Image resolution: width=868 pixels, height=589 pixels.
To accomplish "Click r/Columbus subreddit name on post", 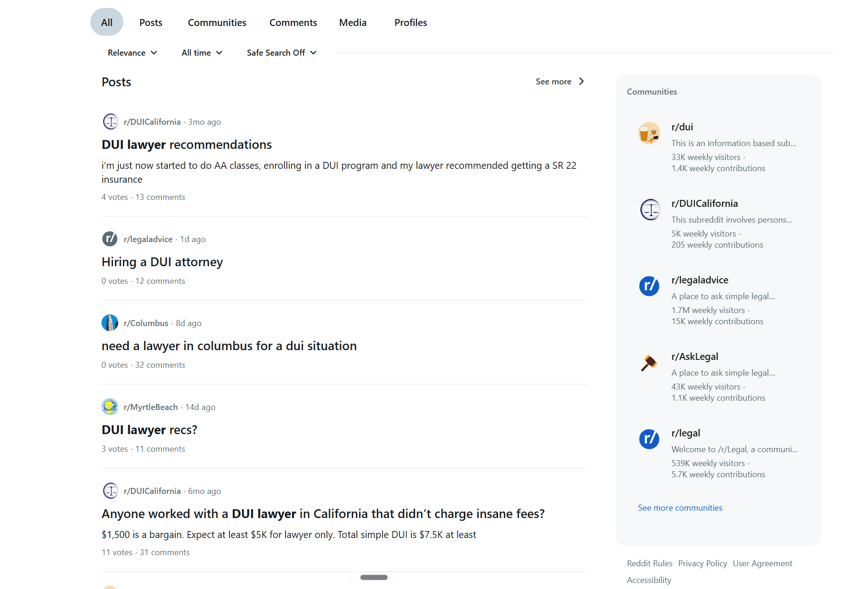I will 146,323.
